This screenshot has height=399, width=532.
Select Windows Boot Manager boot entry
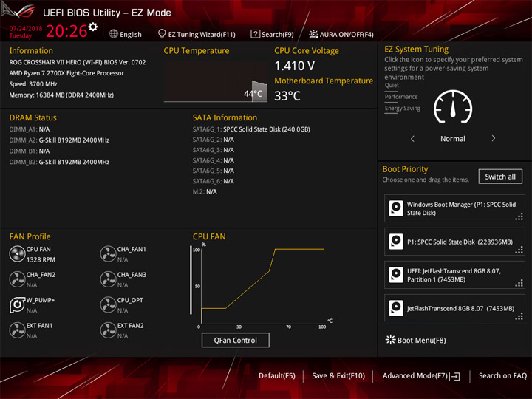pyautogui.click(x=454, y=208)
